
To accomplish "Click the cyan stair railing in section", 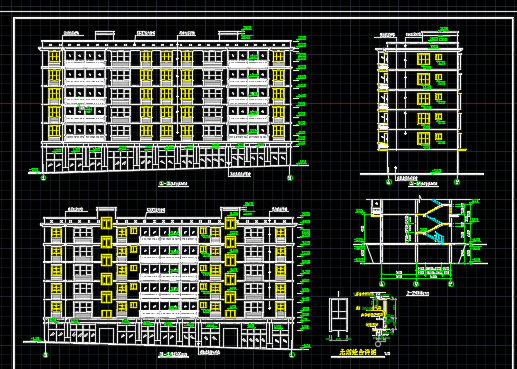I will (439, 239).
